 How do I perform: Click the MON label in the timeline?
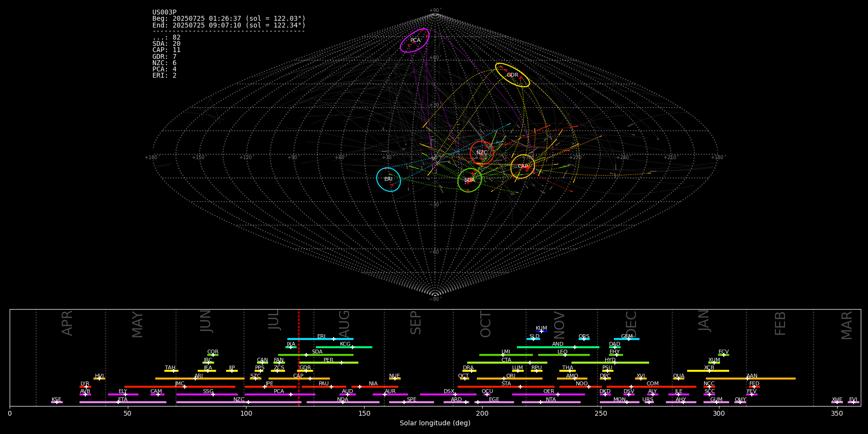(620, 399)
